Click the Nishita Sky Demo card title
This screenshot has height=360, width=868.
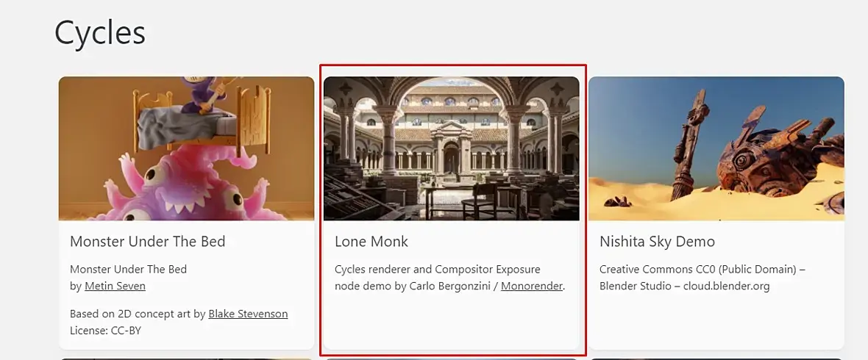[x=657, y=241]
